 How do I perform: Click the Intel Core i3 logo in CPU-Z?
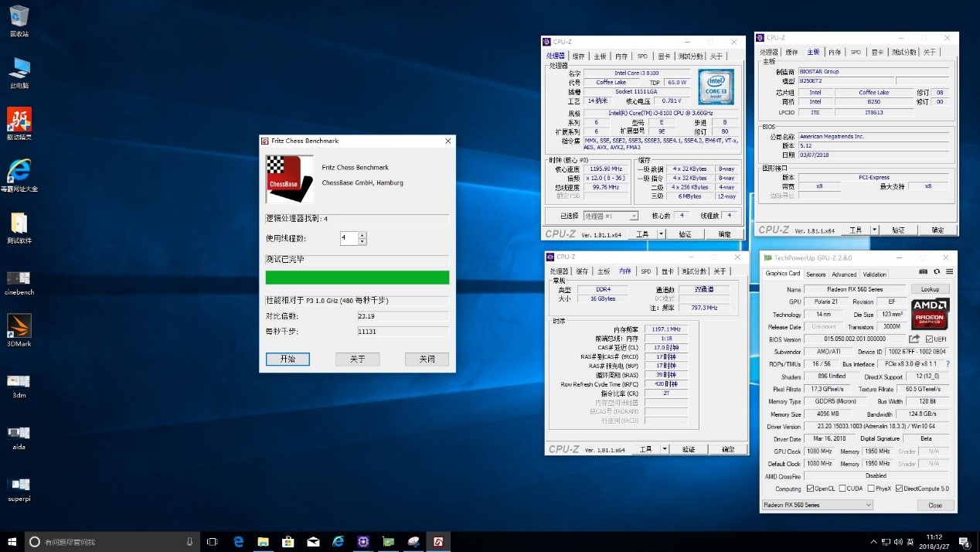(x=715, y=87)
